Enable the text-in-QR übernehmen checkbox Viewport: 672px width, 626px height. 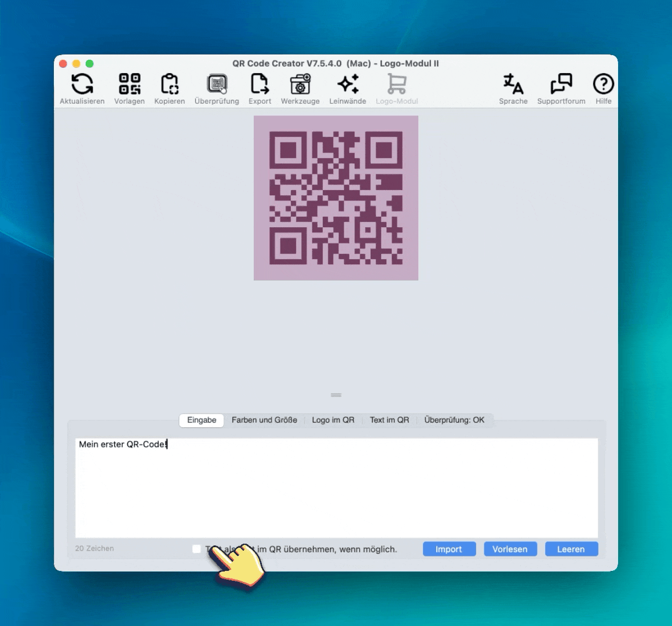[197, 549]
